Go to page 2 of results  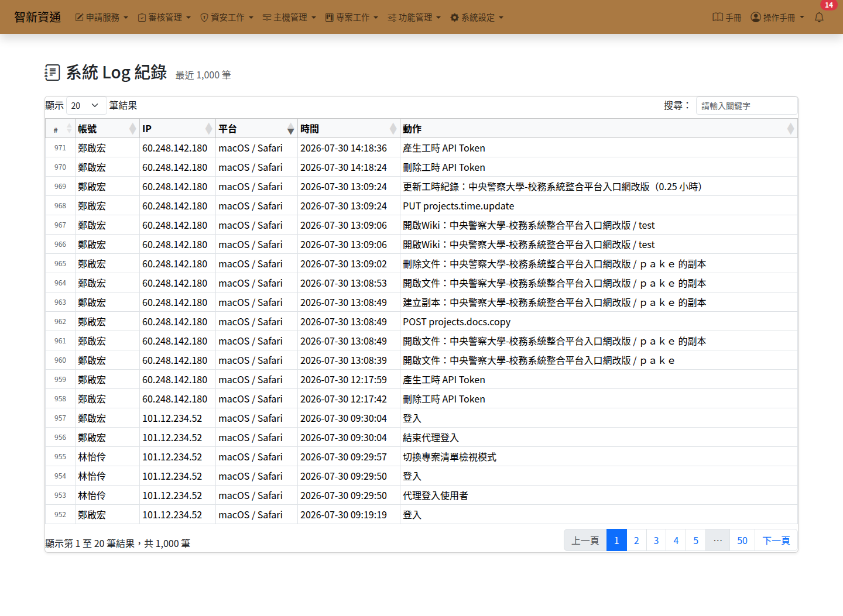tap(636, 541)
